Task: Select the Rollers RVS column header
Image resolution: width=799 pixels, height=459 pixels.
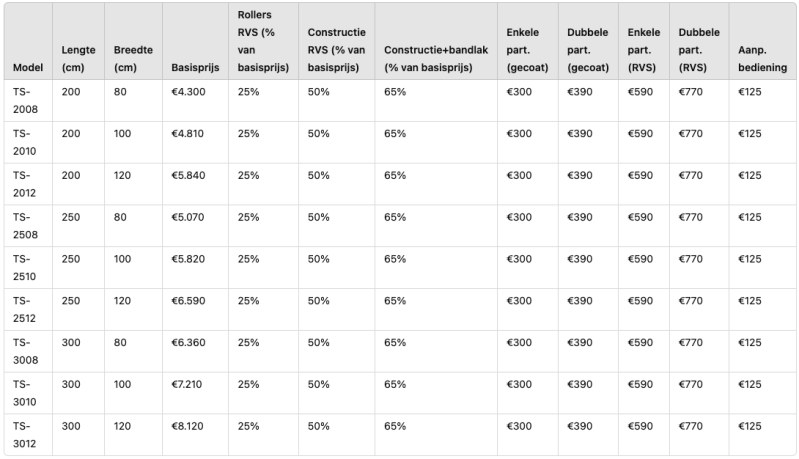Action: point(261,42)
